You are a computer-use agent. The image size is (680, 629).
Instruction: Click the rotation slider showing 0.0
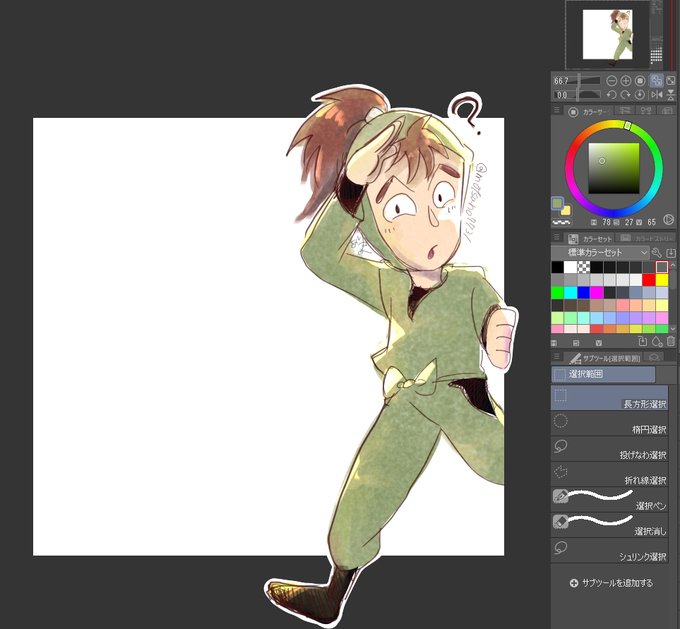[577, 95]
